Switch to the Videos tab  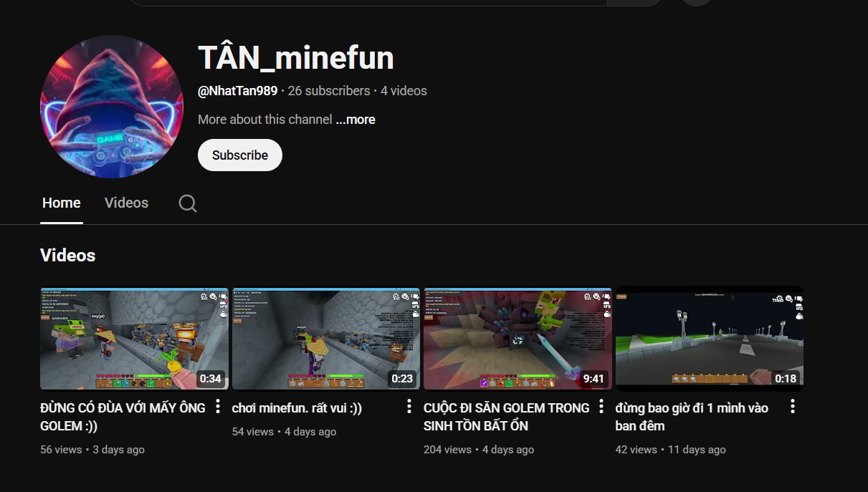pos(126,203)
